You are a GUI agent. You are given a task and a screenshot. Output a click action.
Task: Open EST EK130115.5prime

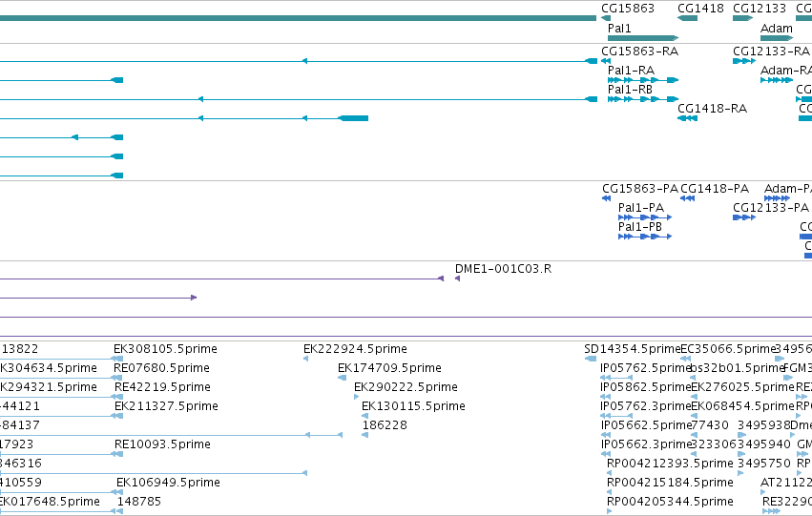[x=413, y=407]
